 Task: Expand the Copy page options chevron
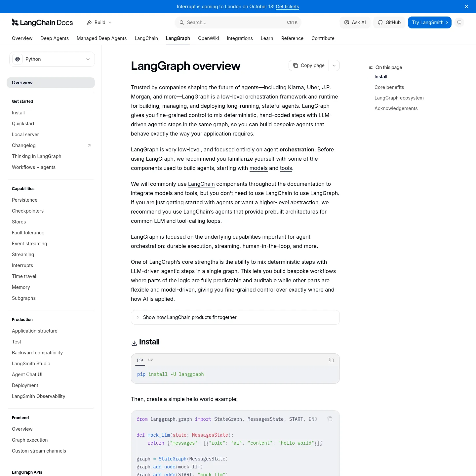coord(334,65)
